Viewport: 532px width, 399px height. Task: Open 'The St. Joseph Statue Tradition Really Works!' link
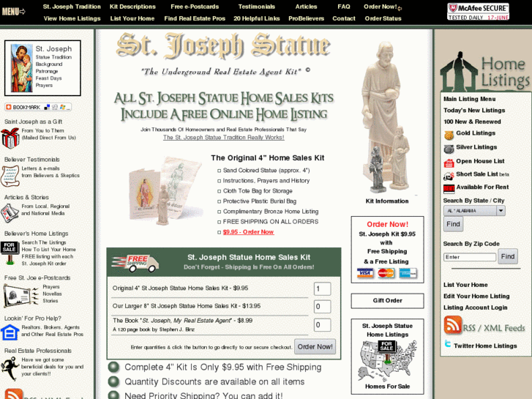224,137
